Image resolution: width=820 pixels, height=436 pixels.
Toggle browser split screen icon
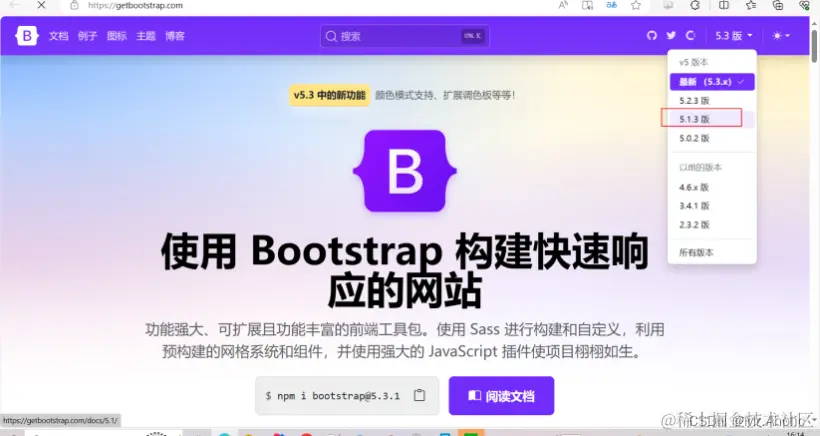pyautogui.click(x=724, y=5)
